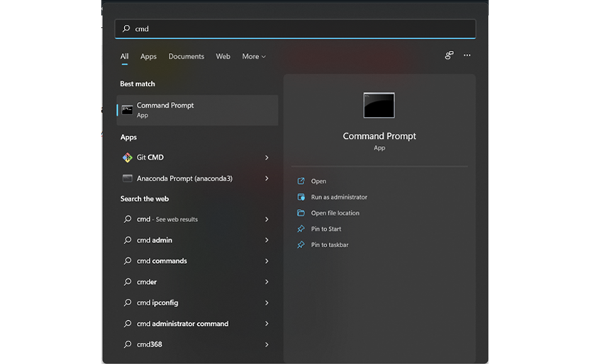Switch to the Apps tab
Viewport: 590px width, 364px height.
point(148,57)
